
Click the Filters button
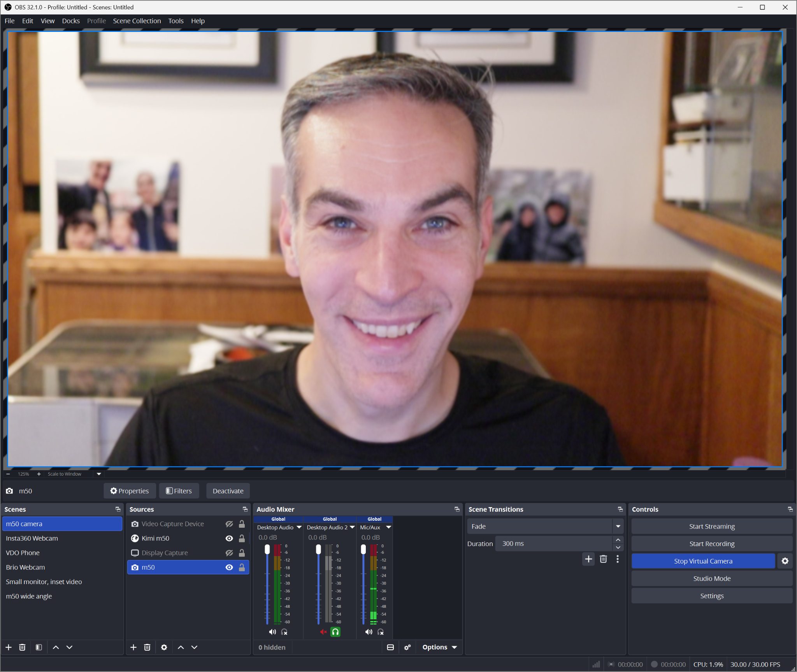pos(179,491)
